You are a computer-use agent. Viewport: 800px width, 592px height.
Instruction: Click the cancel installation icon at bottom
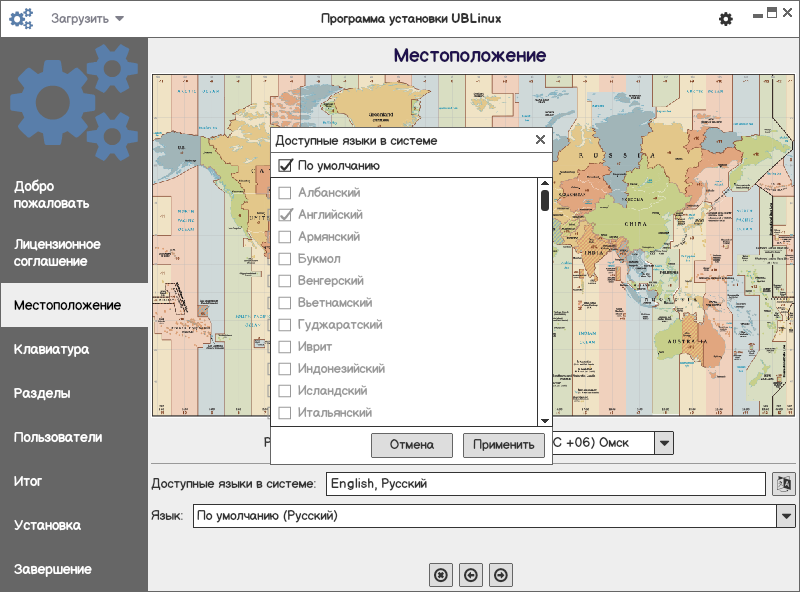coord(440,574)
